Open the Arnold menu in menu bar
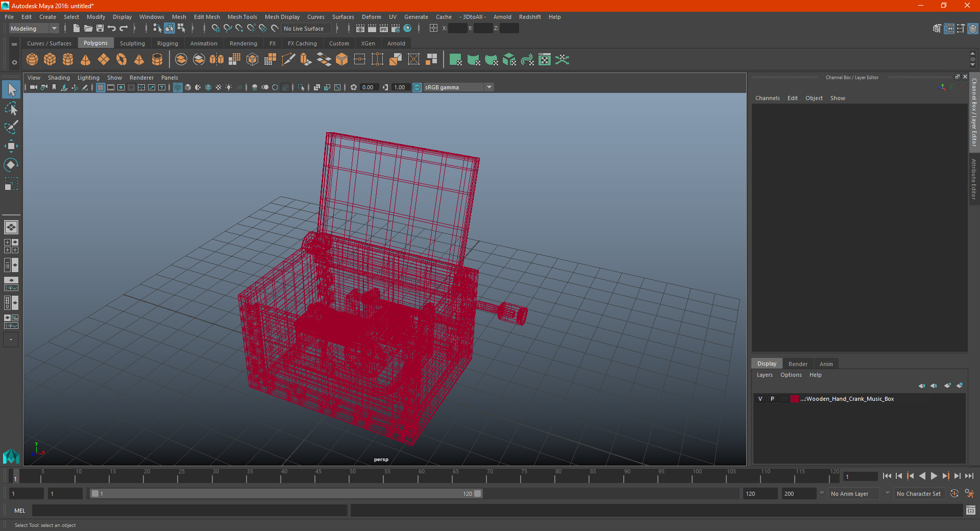 tap(502, 17)
